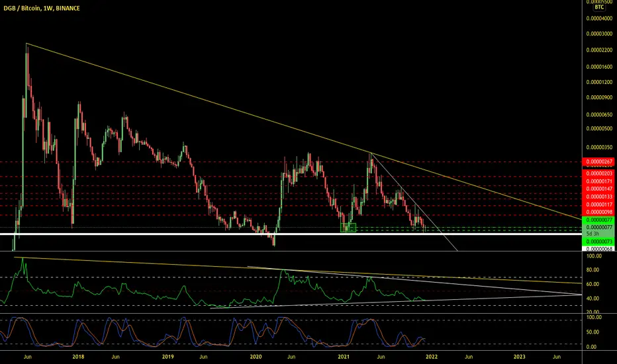617x364 pixels.
Task: Select the 0.00000203 red price label
Action: click(599, 173)
